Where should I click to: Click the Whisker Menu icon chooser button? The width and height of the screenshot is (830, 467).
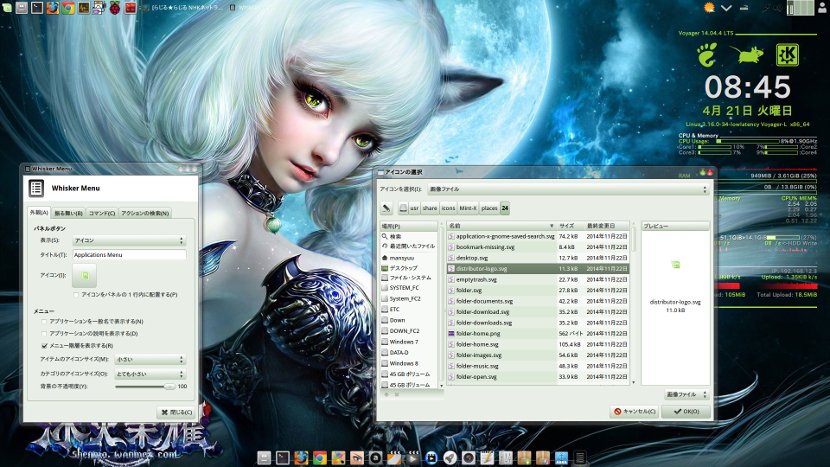(85, 275)
